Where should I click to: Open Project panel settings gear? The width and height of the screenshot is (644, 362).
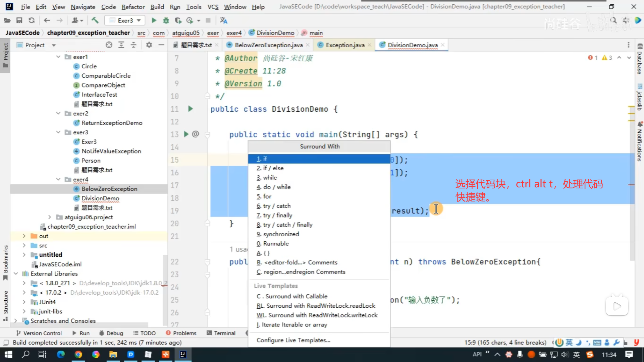149,45
